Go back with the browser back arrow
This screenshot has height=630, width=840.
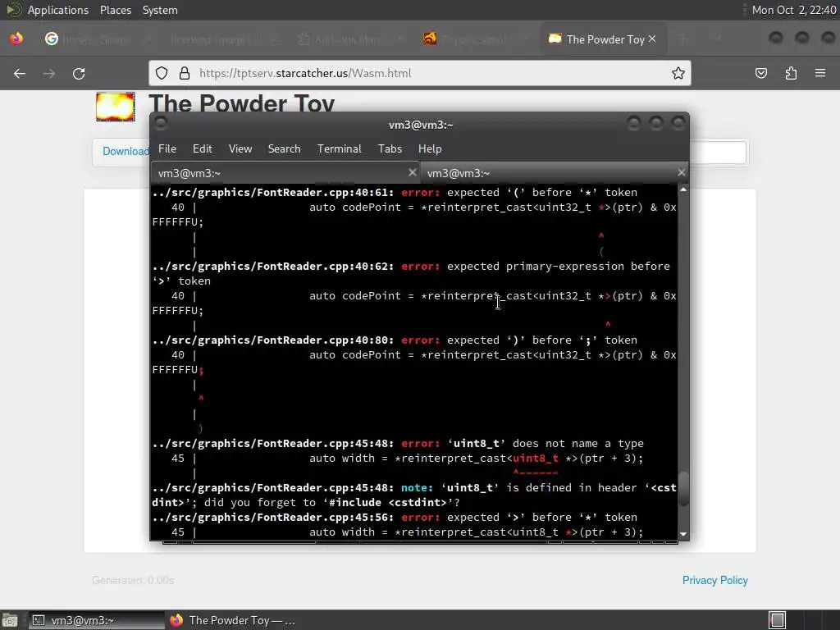tap(20, 73)
